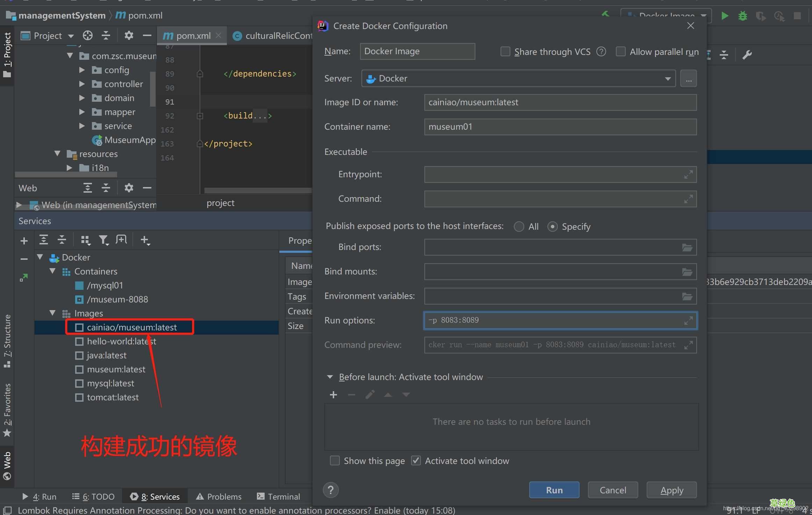The width and height of the screenshot is (812, 515).
Task: Enable Allow parallel run checkbox
Action: click(x=620, y=52)
